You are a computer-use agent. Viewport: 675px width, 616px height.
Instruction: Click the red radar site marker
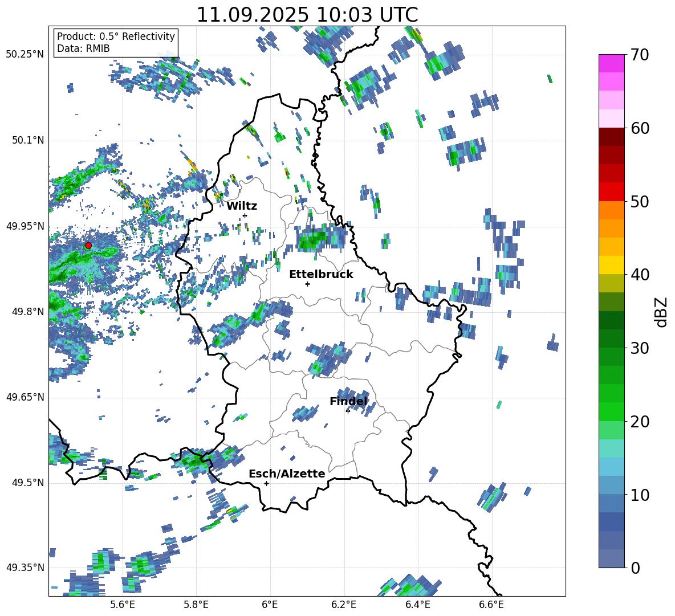pos(88,246)
